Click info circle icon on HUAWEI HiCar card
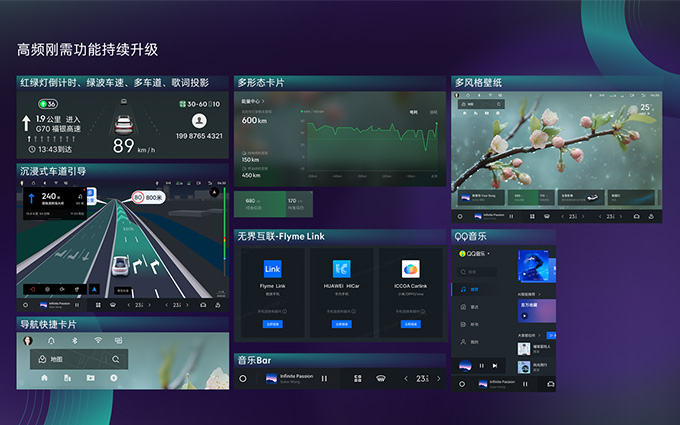Screen dimensions: 680x425 [353, 311]
